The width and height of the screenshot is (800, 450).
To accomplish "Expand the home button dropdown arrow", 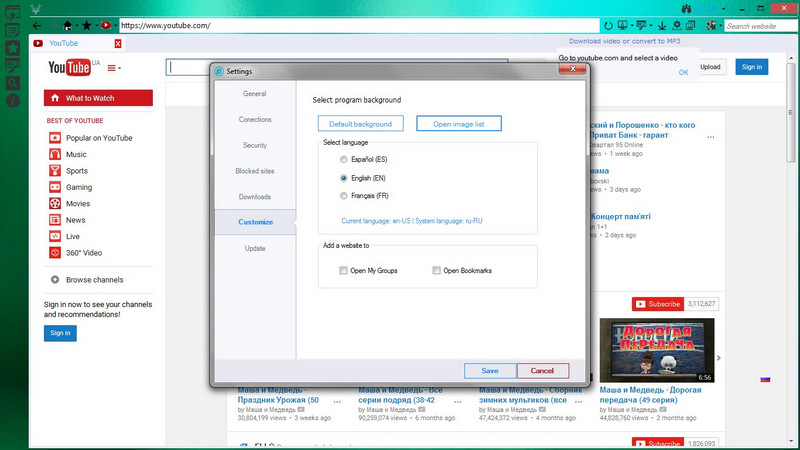I will coord(77,26).
